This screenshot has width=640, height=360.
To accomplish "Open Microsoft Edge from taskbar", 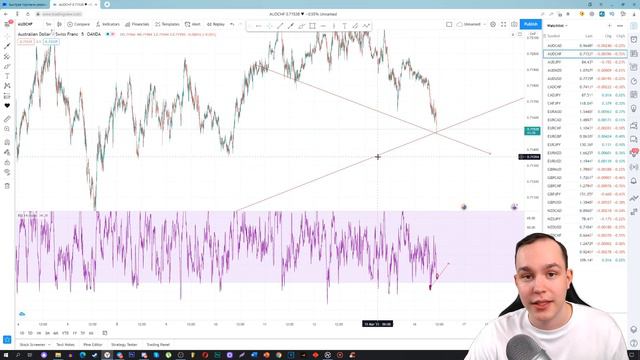I will [x=83, y=356].
